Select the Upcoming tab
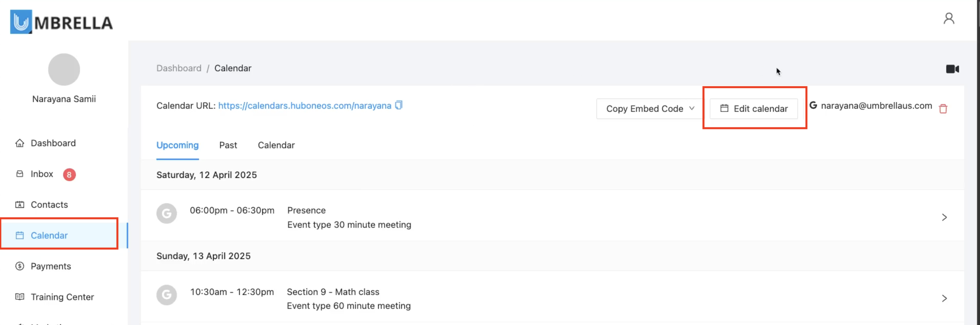980x325 pixels. (x=177, y=145)
